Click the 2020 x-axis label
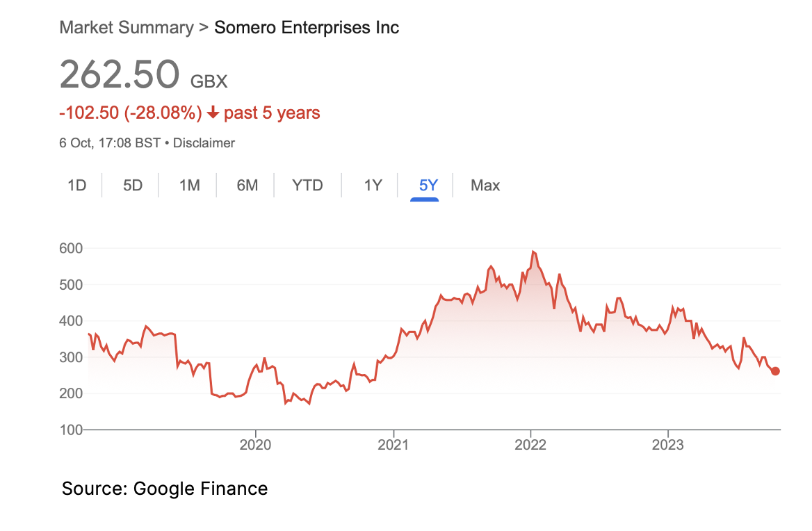812x531 pixels. (x=255, y=445)
